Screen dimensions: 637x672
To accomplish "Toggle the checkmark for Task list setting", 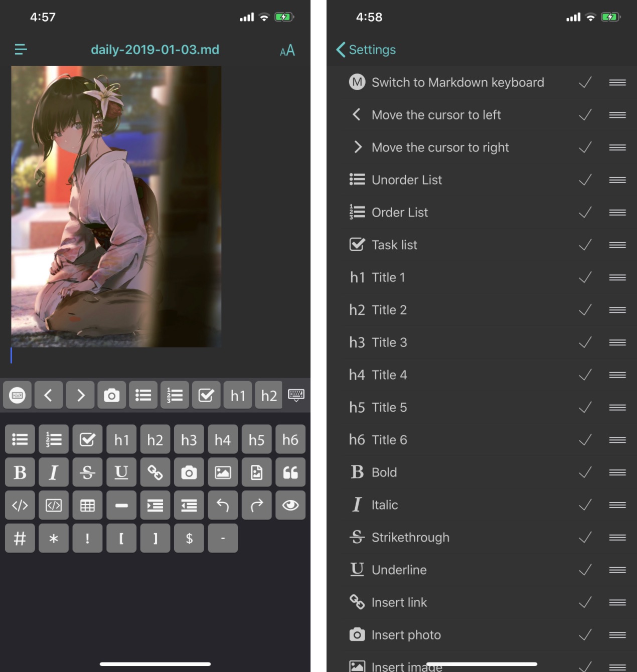I will coord(585,245).
